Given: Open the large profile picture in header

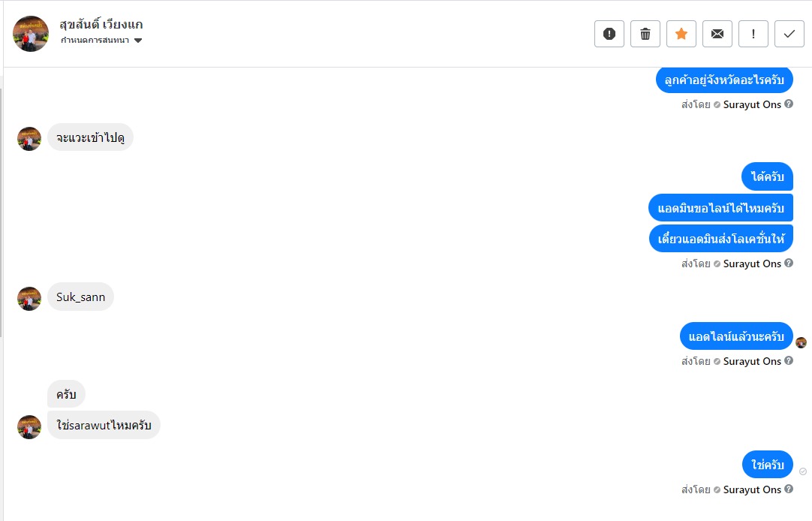Looking at the screenshot, I should (31, 34).
